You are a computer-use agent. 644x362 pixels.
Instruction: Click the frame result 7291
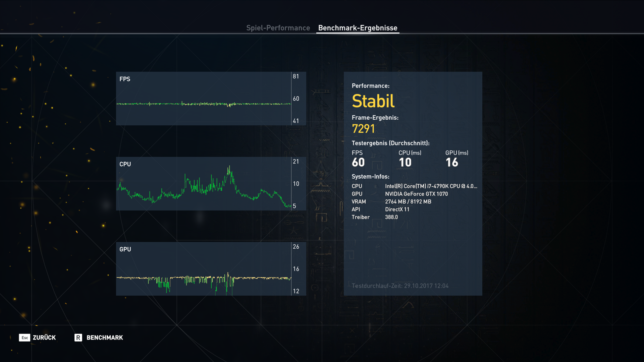click(363, 129)
